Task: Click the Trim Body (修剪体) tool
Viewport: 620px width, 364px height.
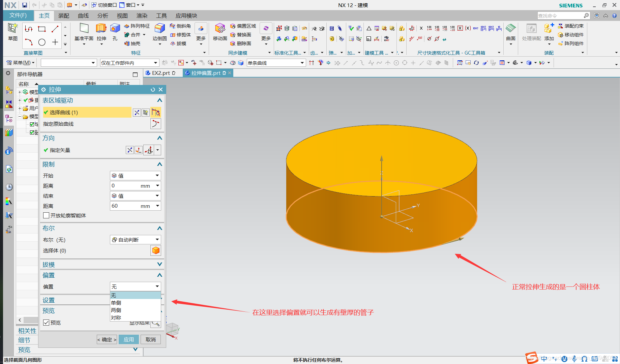Action: (x=180, y=35)
